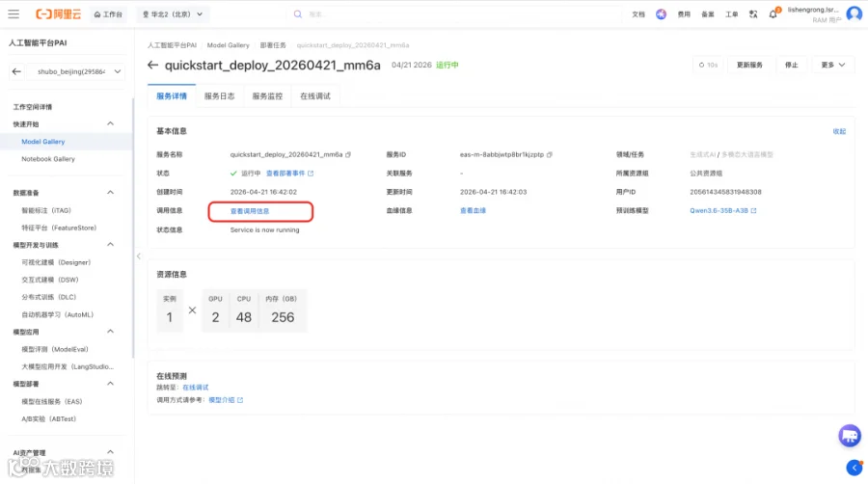Open the 更多 dropdown
This screenshot has width=868, height=484.
point(832,65)
